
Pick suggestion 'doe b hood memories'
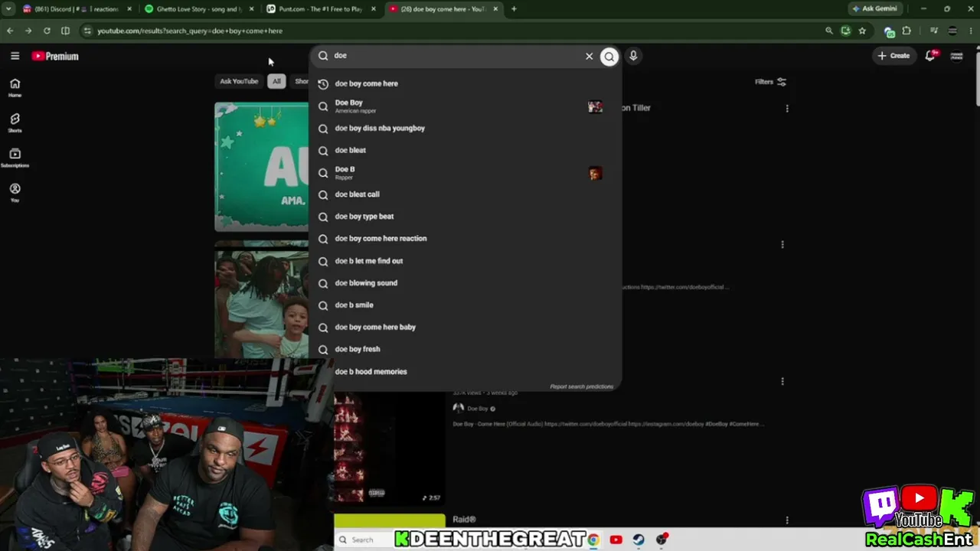click(x=465, y=371)
